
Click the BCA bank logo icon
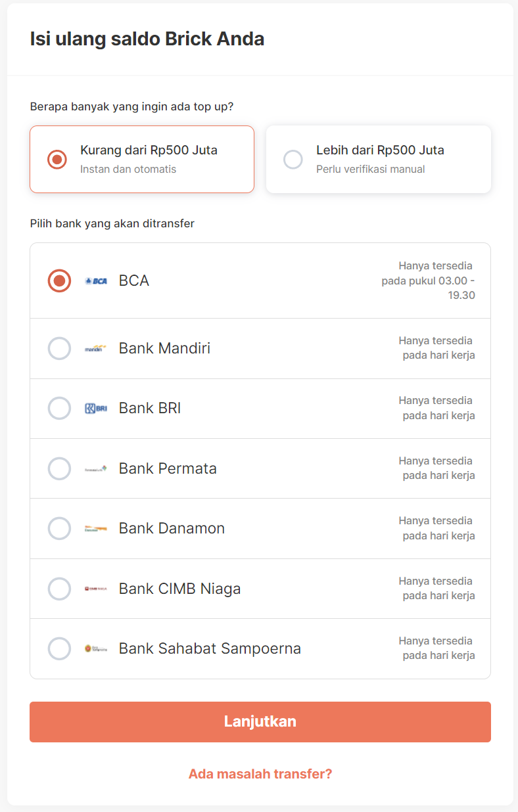pos(96,281)
